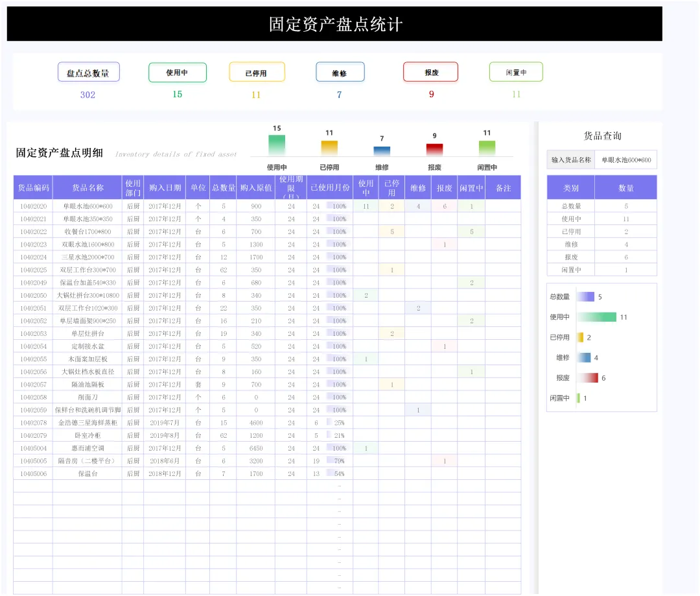Select the red 报废 column-chart bar labeled 9
Viewport: 700px width, 596px height.
pos(434,150)
